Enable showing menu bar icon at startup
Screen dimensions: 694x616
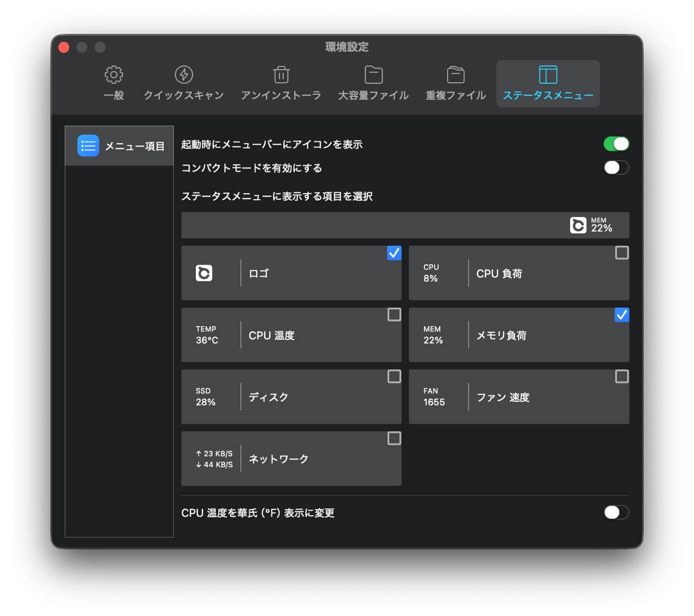point(616,143)
